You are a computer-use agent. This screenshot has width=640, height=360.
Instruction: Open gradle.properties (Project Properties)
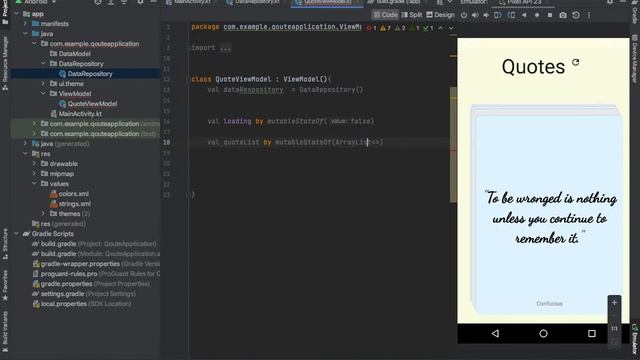pyautogui.click(x=91, y=284)
